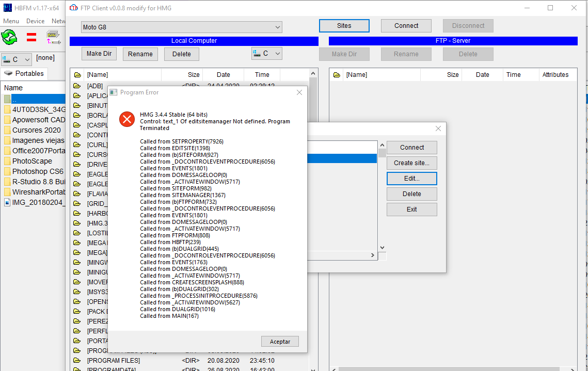Click the green refresh icon in HBFM toolbar

coord(9,37)
